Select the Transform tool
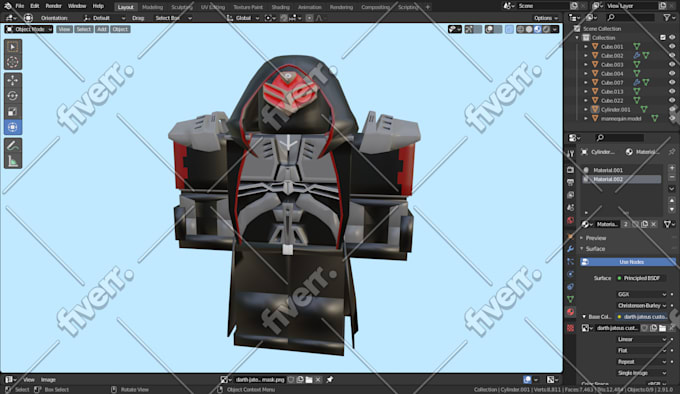This screenshot has width=680, height=394. 13,127
